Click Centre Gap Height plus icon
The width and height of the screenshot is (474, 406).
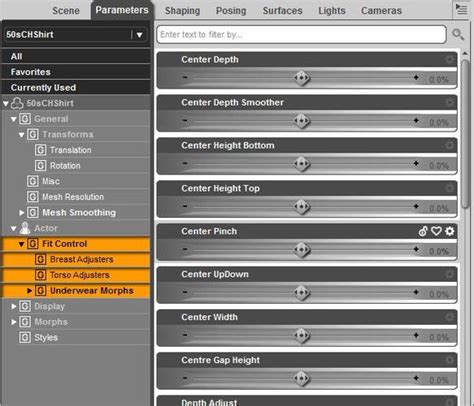(x=416, y=378)
